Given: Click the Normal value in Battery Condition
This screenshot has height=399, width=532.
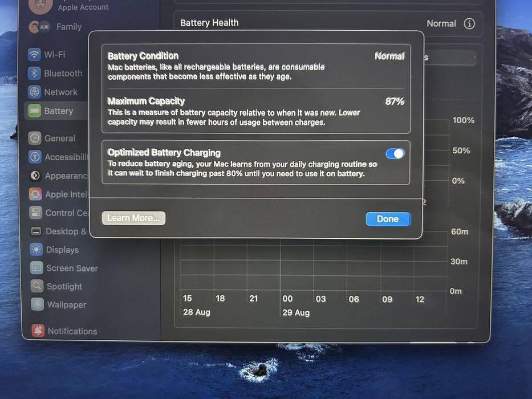Looking at the screenshot, I should click(x=389, y=56).
